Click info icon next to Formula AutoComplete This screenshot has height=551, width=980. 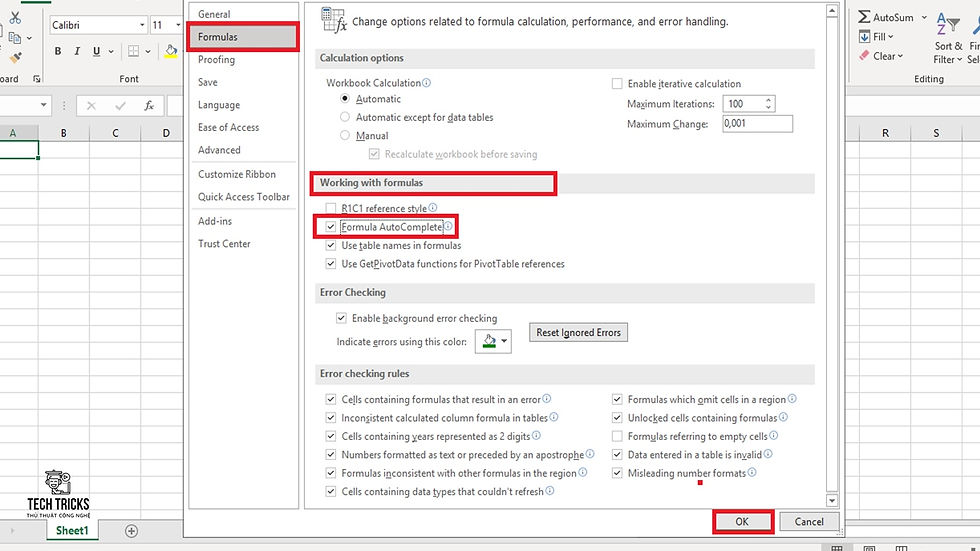(x=448, y=226)
